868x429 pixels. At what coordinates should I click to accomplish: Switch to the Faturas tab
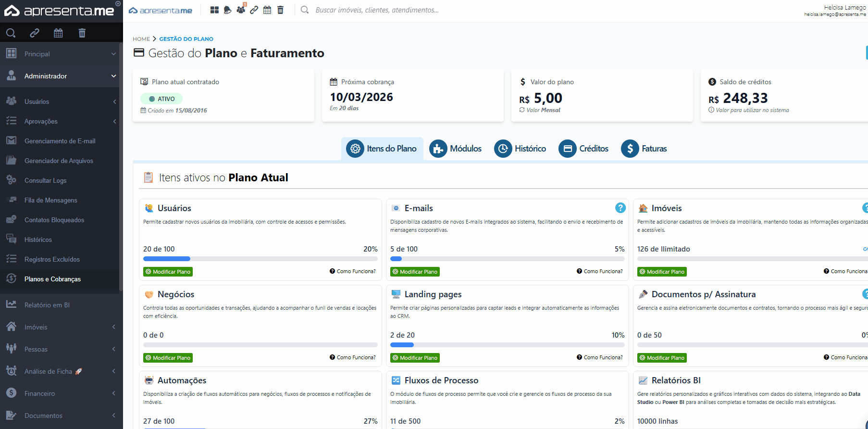(644, 149)
